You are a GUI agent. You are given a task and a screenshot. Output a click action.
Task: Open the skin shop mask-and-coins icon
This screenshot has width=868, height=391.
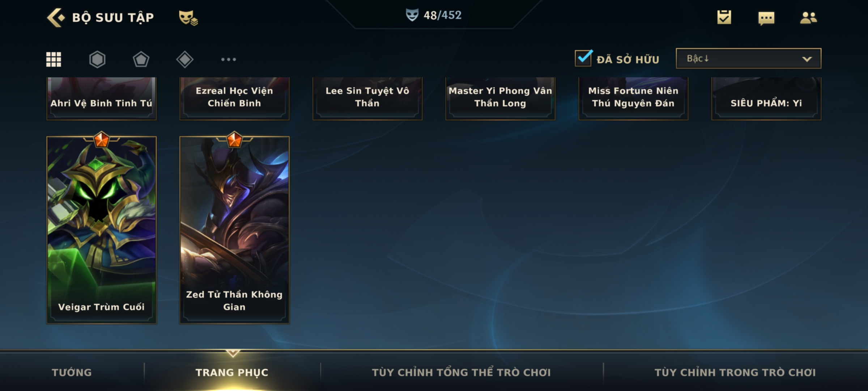point(188,17)
